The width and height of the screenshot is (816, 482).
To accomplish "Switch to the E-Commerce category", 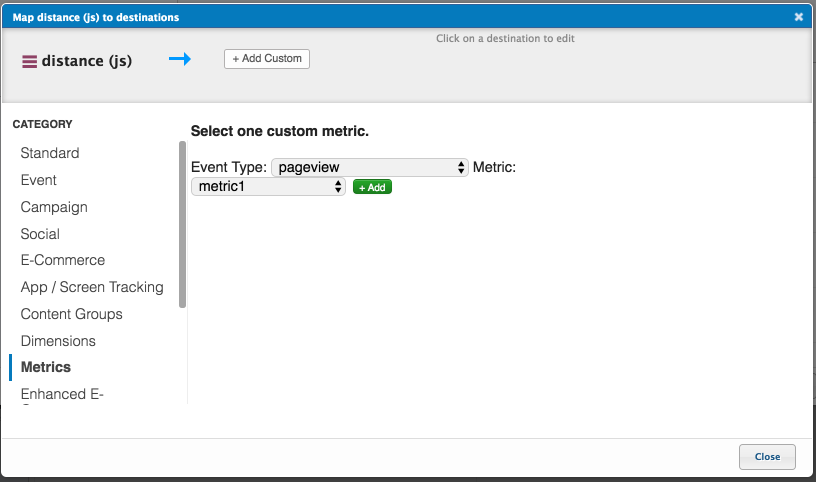I will coord(62,260).
